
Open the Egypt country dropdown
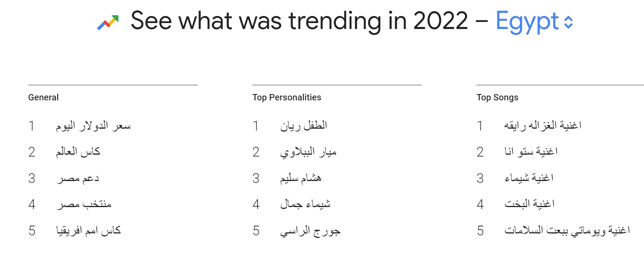click(527, 21)
